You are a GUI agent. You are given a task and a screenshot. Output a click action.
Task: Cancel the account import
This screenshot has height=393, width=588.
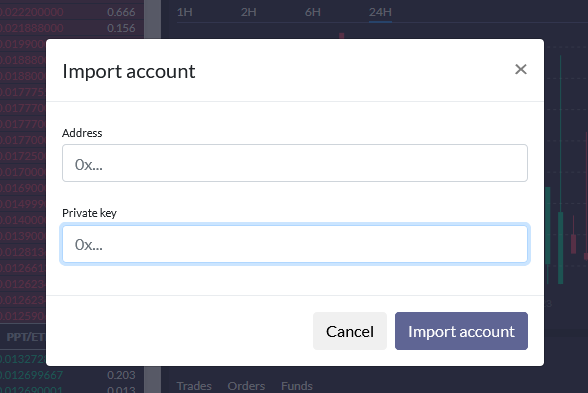(x=350, y=331)
